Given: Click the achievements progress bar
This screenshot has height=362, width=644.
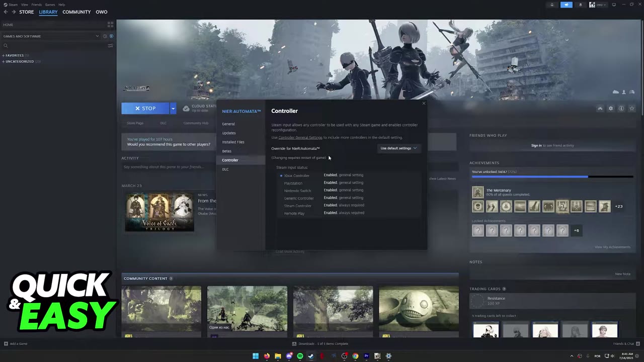Looking at the screenshot, I should [552, 176].
